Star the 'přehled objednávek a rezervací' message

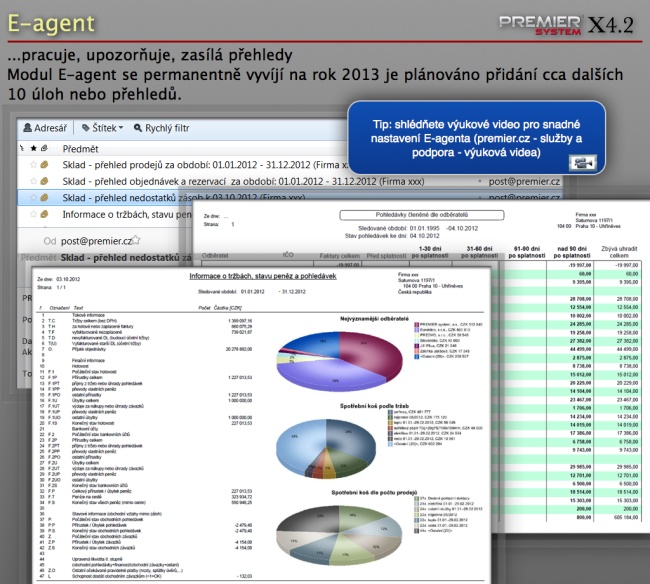(33, 181)
